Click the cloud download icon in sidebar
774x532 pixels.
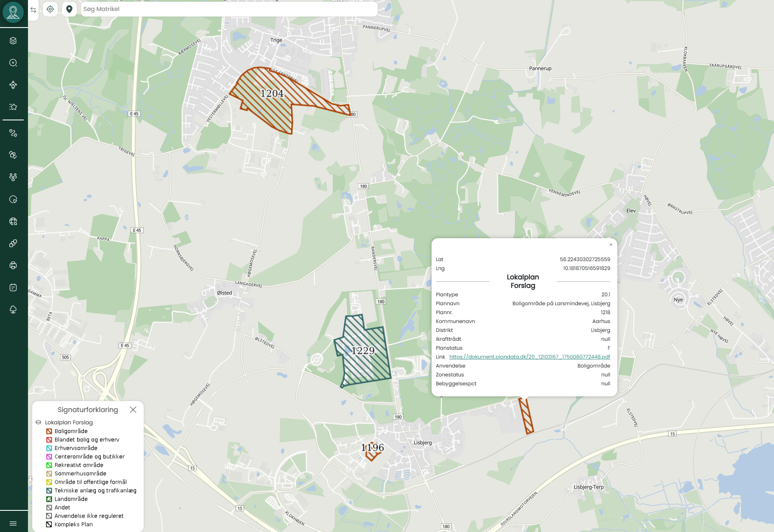(13, 309)
